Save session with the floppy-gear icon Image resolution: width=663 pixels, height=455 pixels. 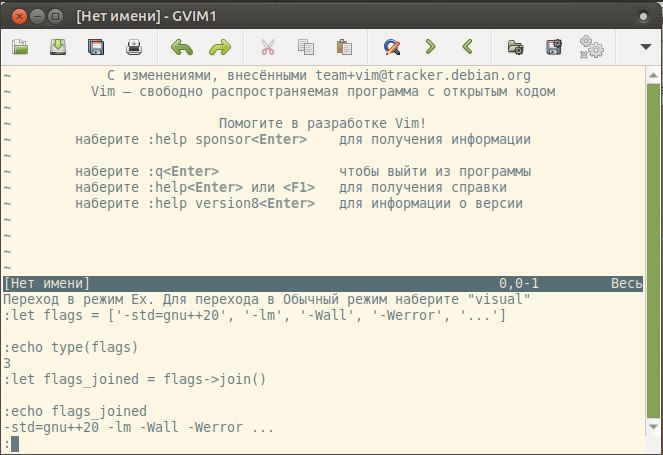(x=554, y=47)
